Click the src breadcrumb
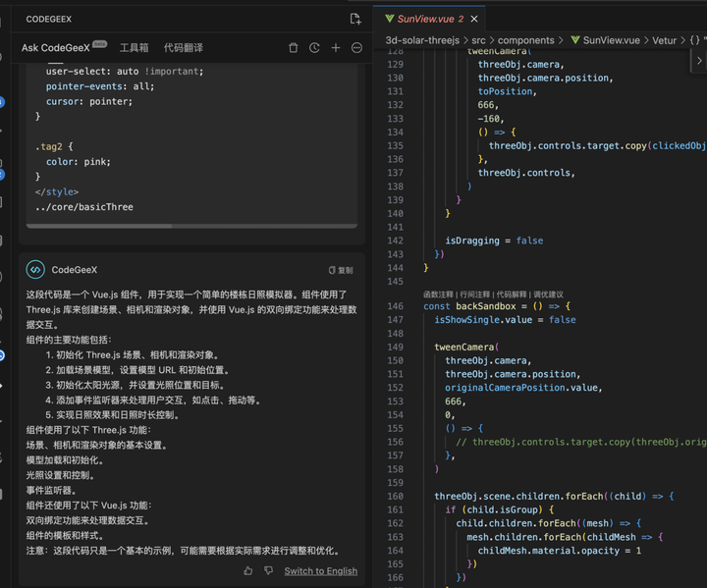Screen dimensions: 707x588 (x=478, y=40)
